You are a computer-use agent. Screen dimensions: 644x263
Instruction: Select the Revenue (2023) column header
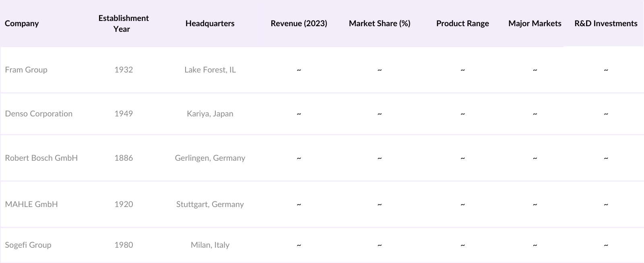[299, 23]
